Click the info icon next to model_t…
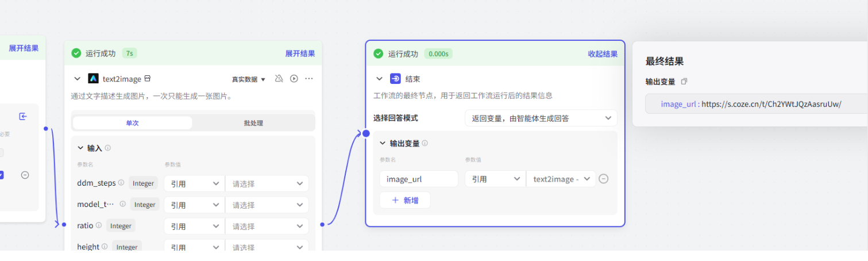868x261 pixels. pos(122,204)
